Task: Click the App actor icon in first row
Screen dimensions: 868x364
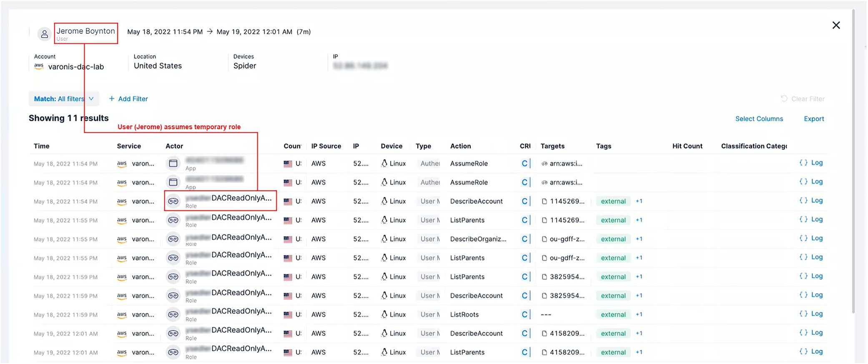Action: (x=173, y=163)
